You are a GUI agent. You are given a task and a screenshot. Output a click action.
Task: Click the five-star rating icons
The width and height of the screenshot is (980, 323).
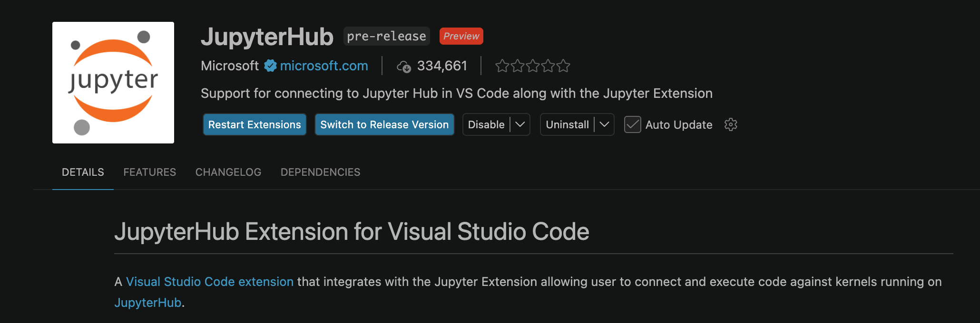[533, 66]
